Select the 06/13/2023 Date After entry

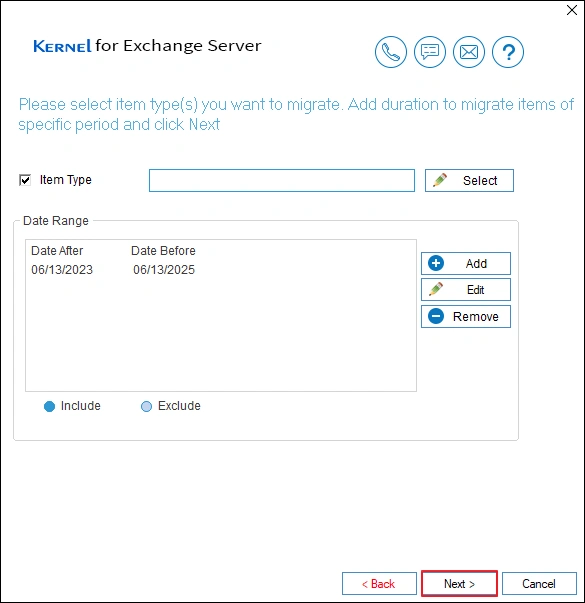(x=62, y=270)
